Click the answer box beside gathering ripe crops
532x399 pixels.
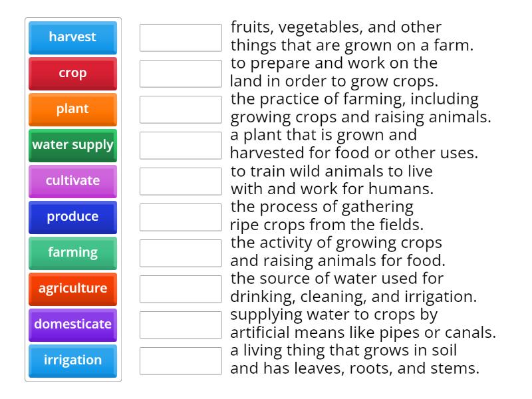click(x=179, y=217)
